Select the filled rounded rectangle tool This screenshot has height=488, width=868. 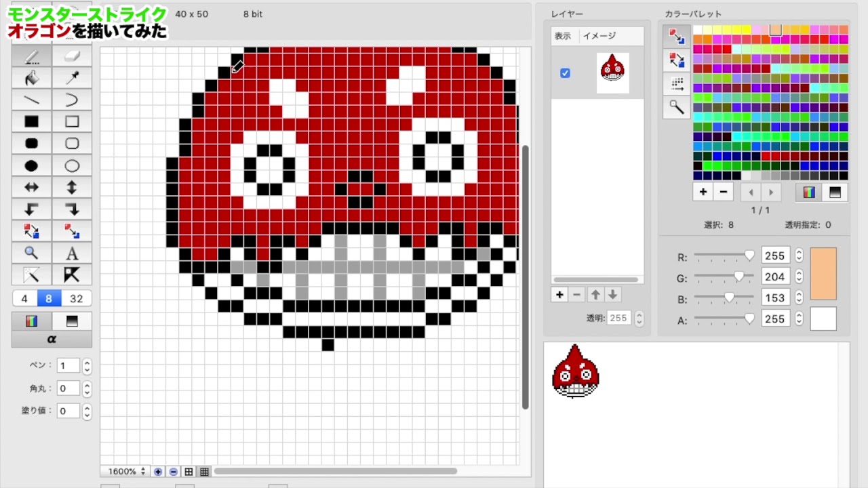point(31,144)
